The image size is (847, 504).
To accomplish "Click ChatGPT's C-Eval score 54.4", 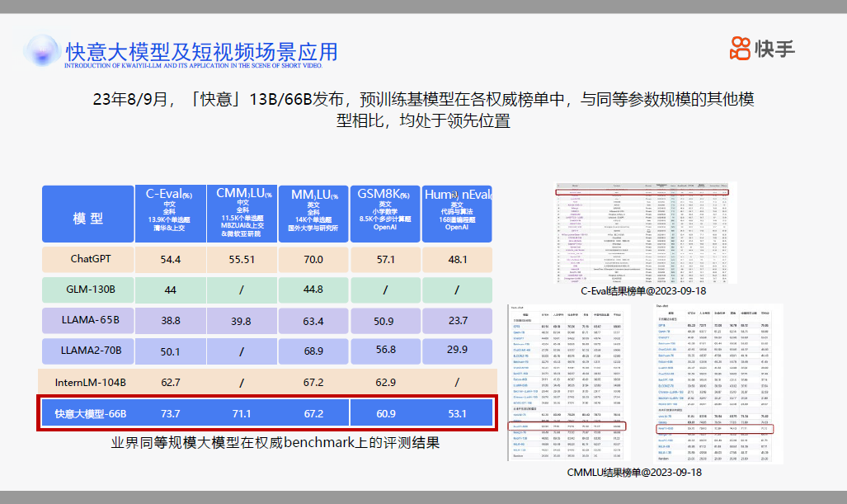I will pos(170,259).
